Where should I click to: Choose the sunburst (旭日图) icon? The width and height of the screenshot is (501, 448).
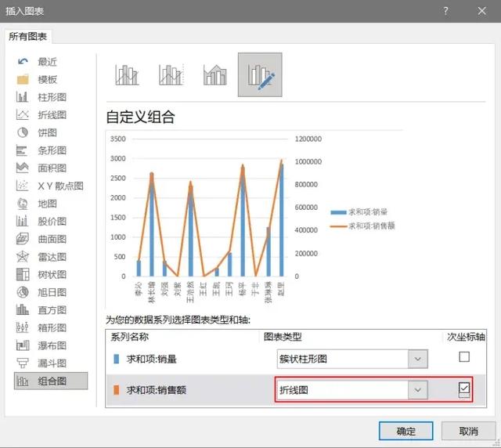pos(23,292)
